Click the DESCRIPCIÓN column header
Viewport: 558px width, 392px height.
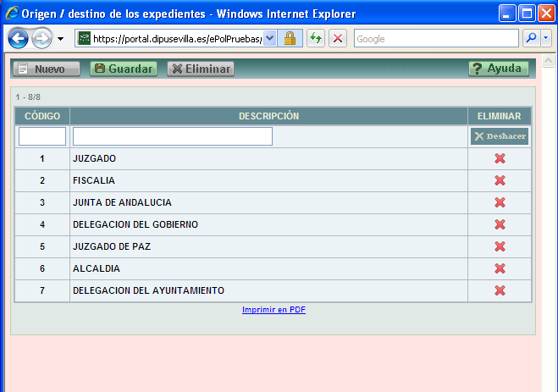tap(268, 116)
